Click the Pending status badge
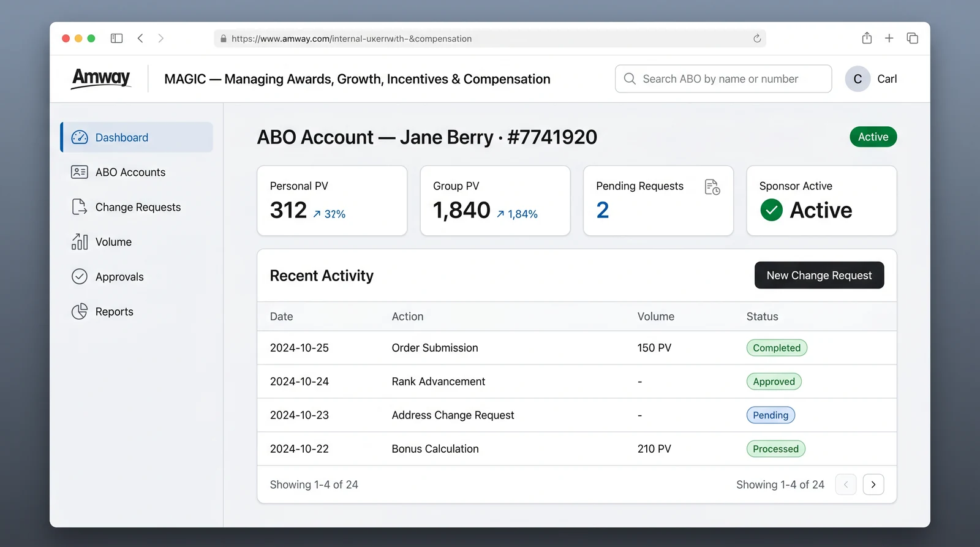The image size is (980, 547). click(771, 415)
